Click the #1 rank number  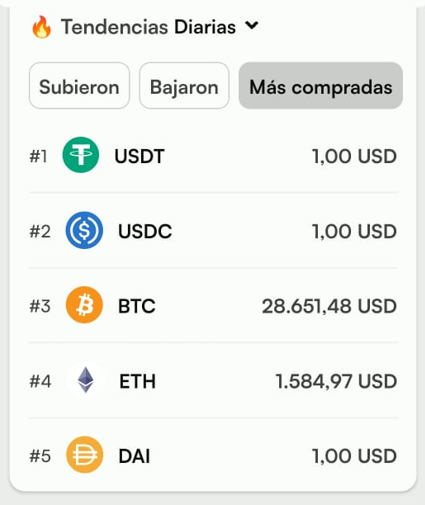(x=38, y=156)
